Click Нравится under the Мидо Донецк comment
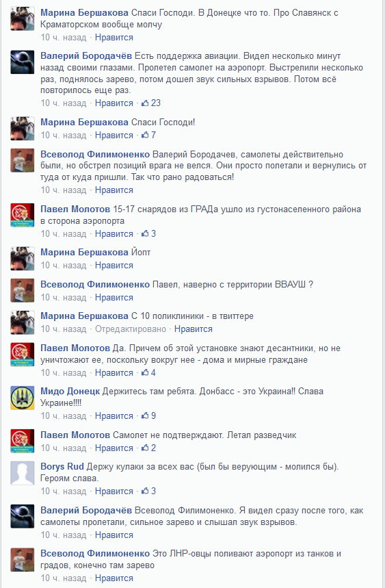Viewport: 385px width, 588px height. pos(114,416)
